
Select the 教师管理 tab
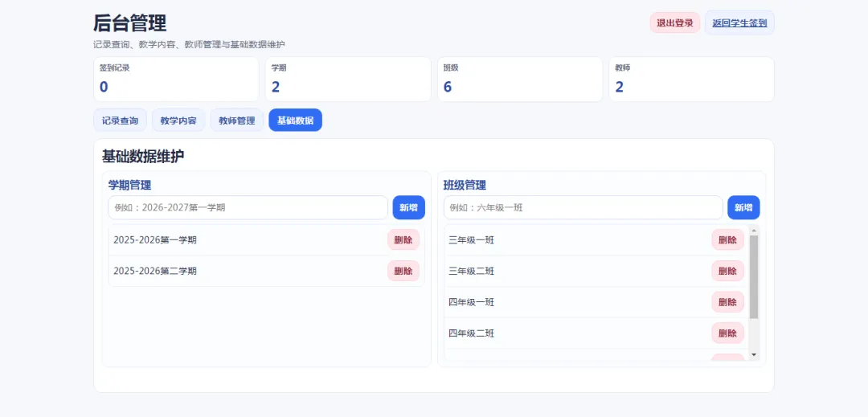point(237,120)
